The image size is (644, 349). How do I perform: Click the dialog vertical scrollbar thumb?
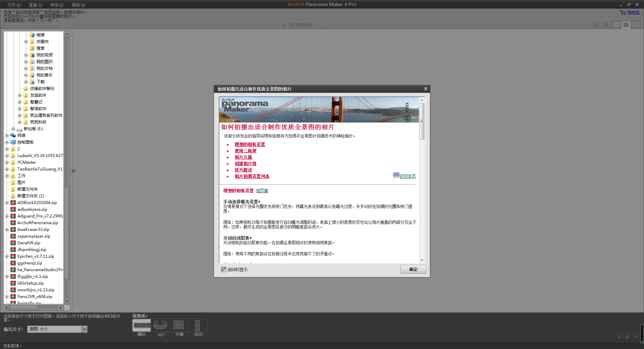[422, 121]
